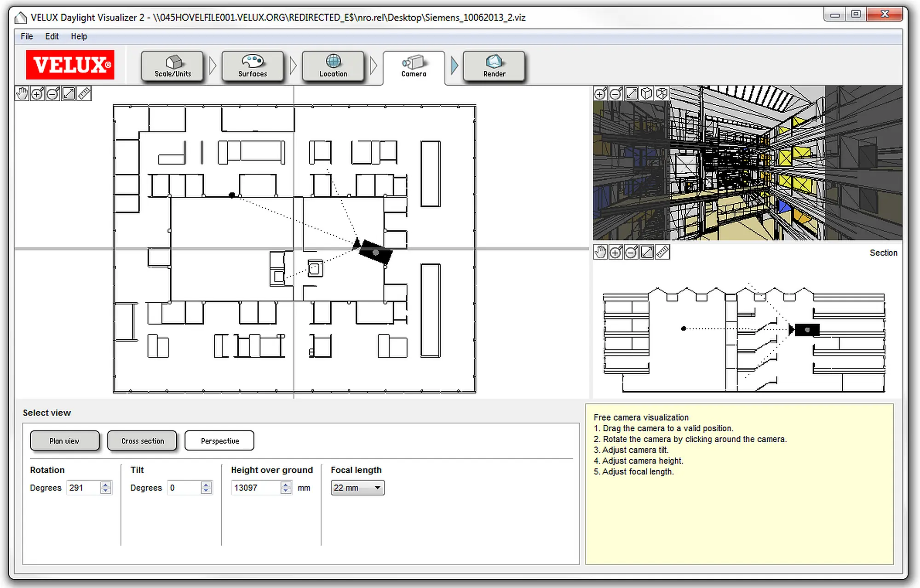Viewport: 920px width, 588px height.
Task: Click instruction '5. Adjust focal length.'
Action: coord(633,471)
